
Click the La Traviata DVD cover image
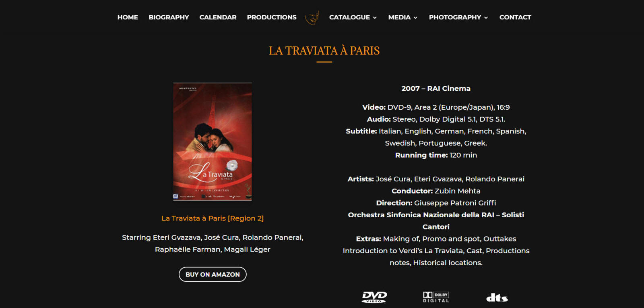click(213, 142)
